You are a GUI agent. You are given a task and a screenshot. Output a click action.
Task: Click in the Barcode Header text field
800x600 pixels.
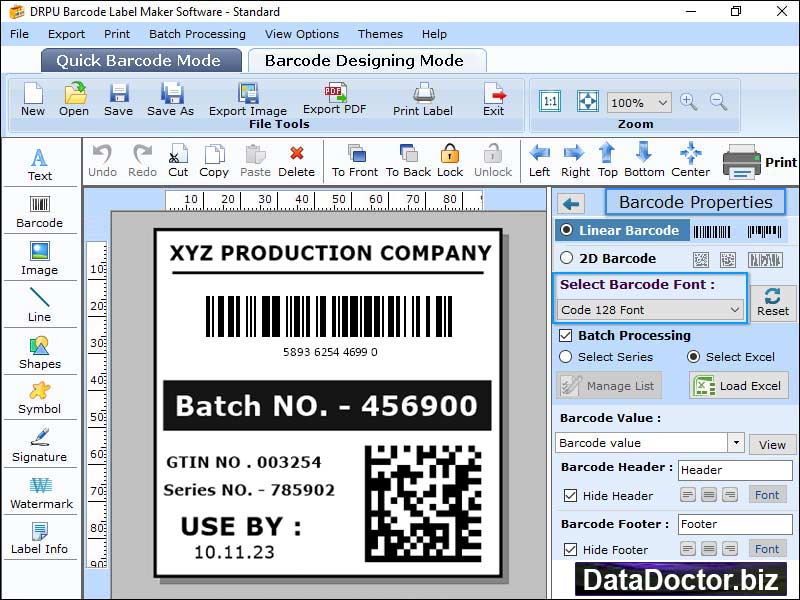(x=734, y=470)
